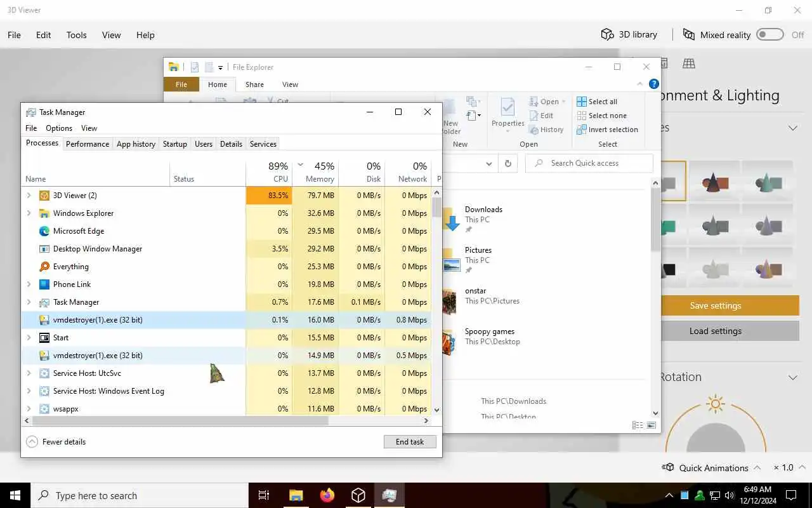
Task: Expand the 3D Viewer (2) process group
Action: point(29,196)
